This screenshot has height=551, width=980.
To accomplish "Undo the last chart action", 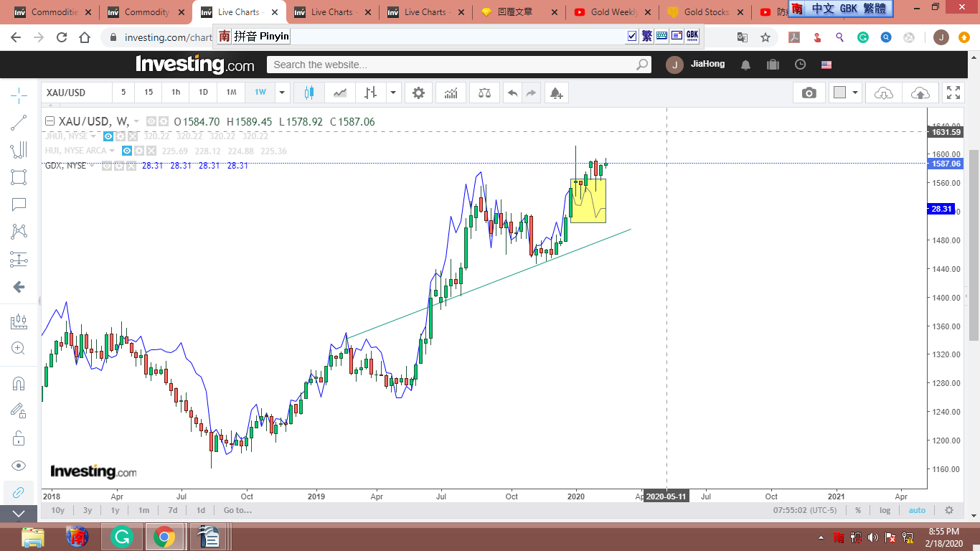I will tap(512, 93).
